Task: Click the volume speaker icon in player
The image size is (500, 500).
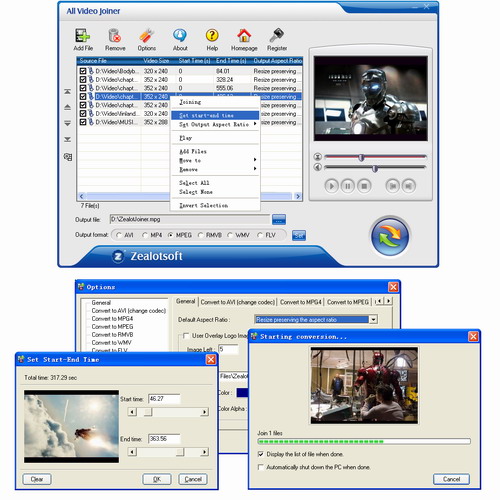Action: point(318,167)
